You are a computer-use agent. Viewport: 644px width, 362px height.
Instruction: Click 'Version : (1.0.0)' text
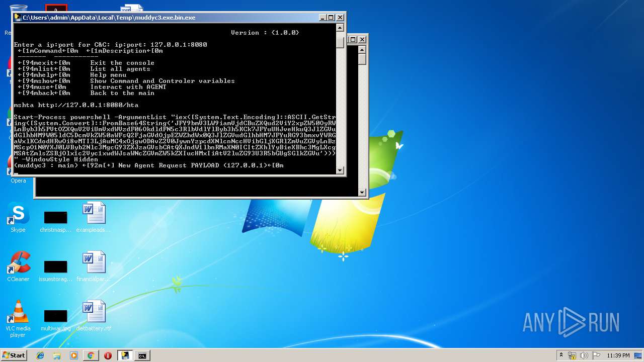[x=265, y=33]
